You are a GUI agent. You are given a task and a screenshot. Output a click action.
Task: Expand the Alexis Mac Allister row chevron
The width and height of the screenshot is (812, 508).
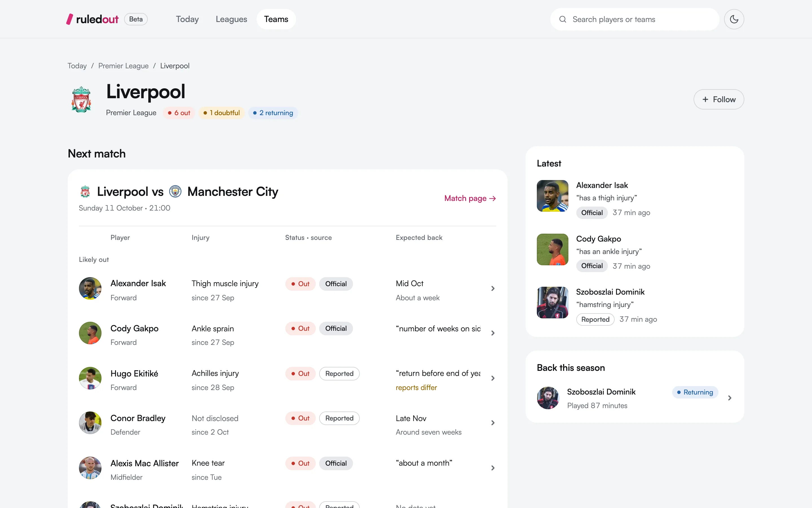[493, 468]
